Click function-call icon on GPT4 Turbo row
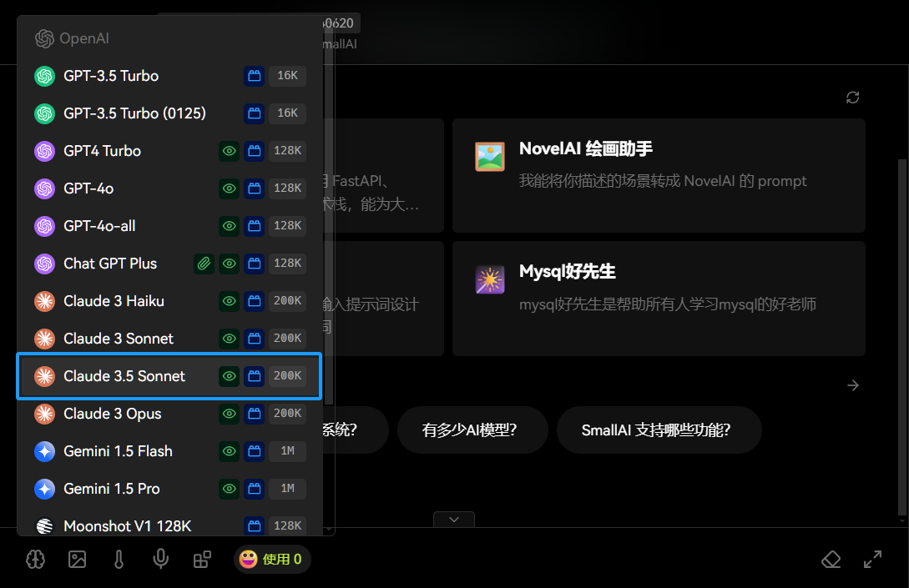The height and width of the screenshot is (588, 909). [254, 151]
